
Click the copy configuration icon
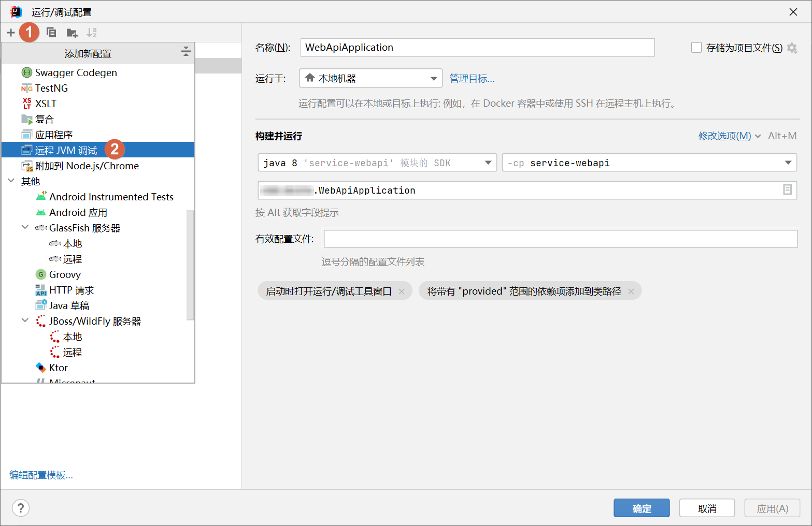[51, 33]
